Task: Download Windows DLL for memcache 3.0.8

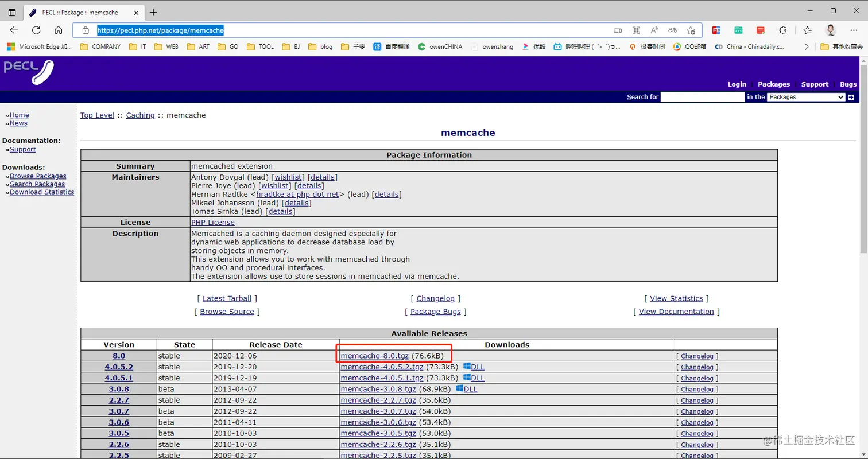Action: point(467,389)
